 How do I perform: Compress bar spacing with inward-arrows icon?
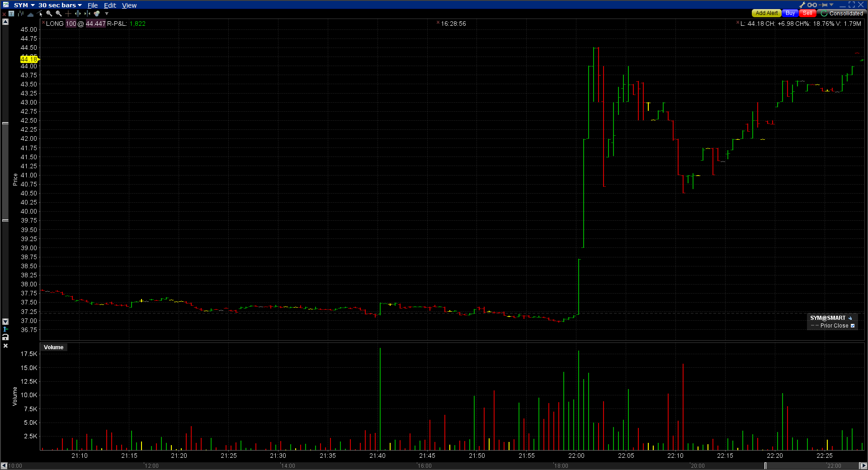point(87,14)
